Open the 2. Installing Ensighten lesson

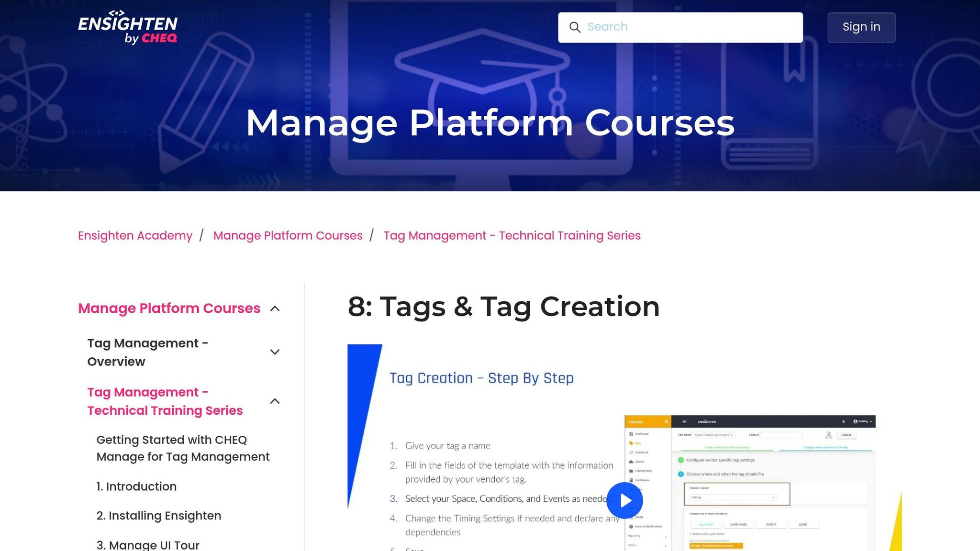159,516
